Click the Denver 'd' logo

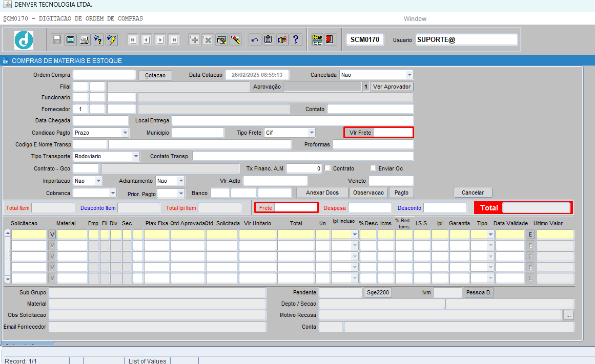[24, 40]
